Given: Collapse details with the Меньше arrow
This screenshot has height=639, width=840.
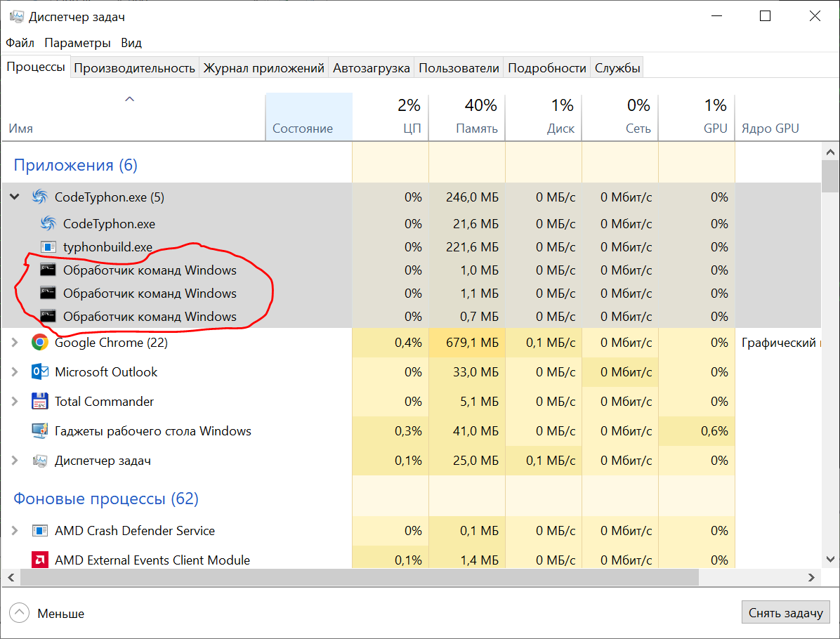Looking at the screenshot, I should click(19, 613).
